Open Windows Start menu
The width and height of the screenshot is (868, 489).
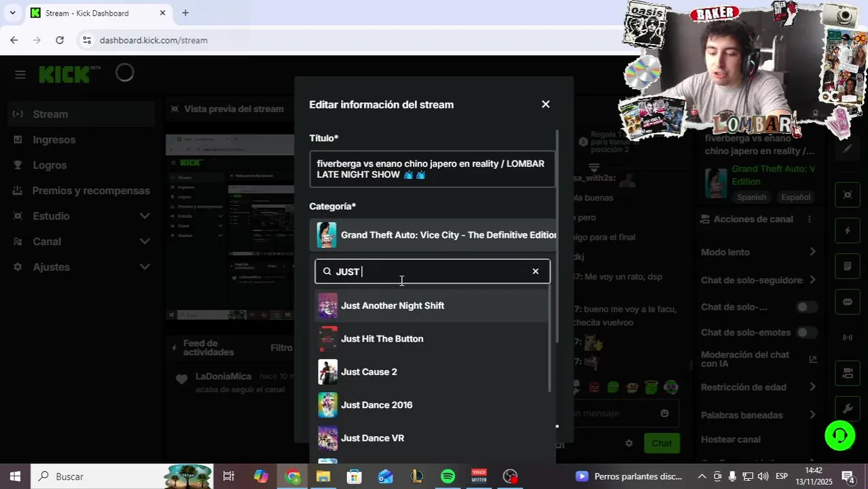pyautogui.click(x=15, y=477)
